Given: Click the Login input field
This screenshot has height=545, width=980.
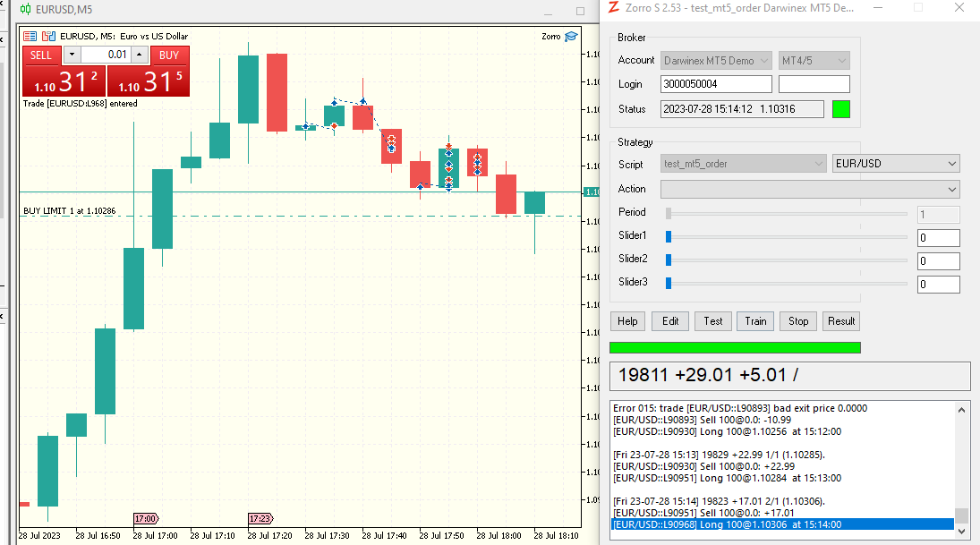Looking at the screenshot, I should point(716,84).
